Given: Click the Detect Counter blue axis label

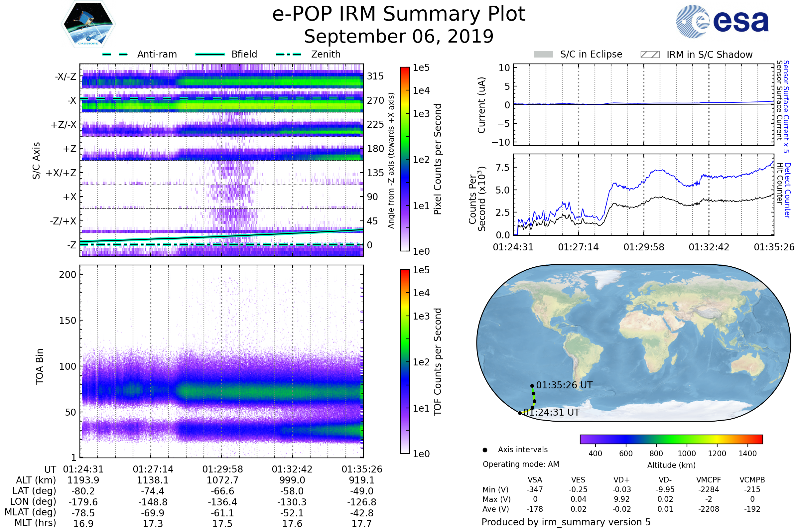Looking at the screenshot, I should tap(788, 191).
